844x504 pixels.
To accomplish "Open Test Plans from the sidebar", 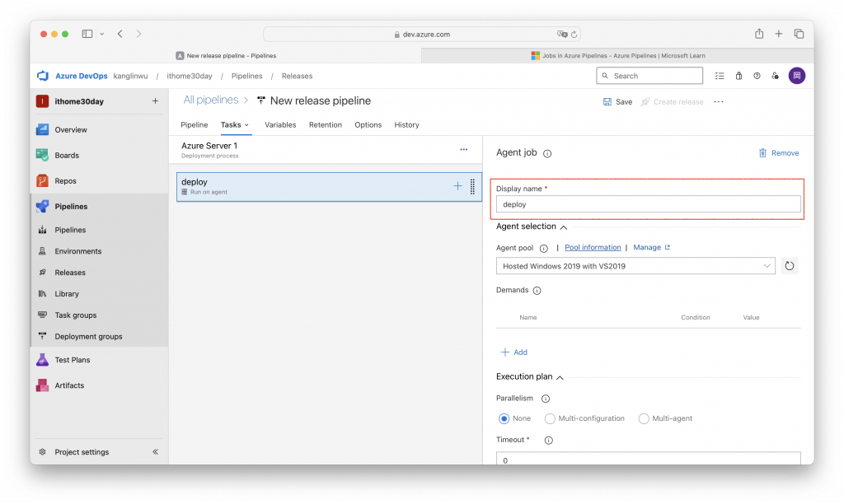I will coord(73,360).
